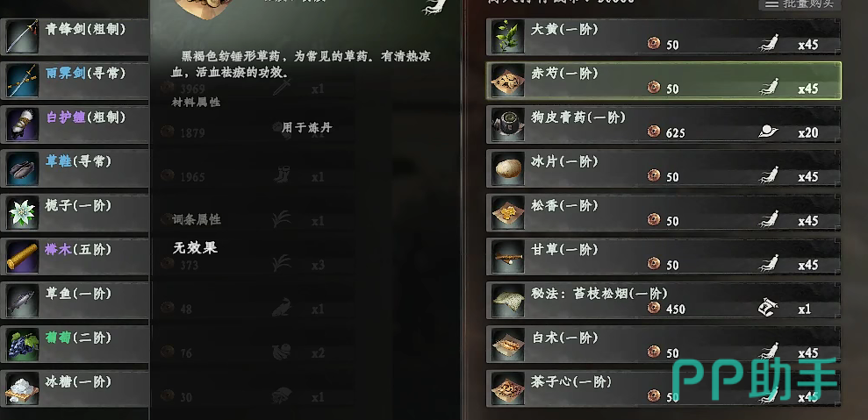Click the 雨霁剑 blue sword icon
Image resolution: width=868 pixels, height=420 pixels.
(22, 81)
